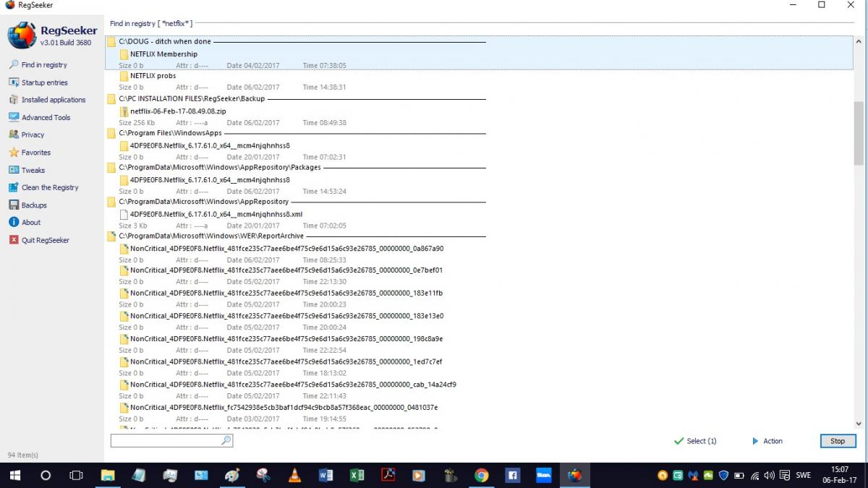868x488 pixels.
Task: Open Startup entries section
Action: [44, 82]
